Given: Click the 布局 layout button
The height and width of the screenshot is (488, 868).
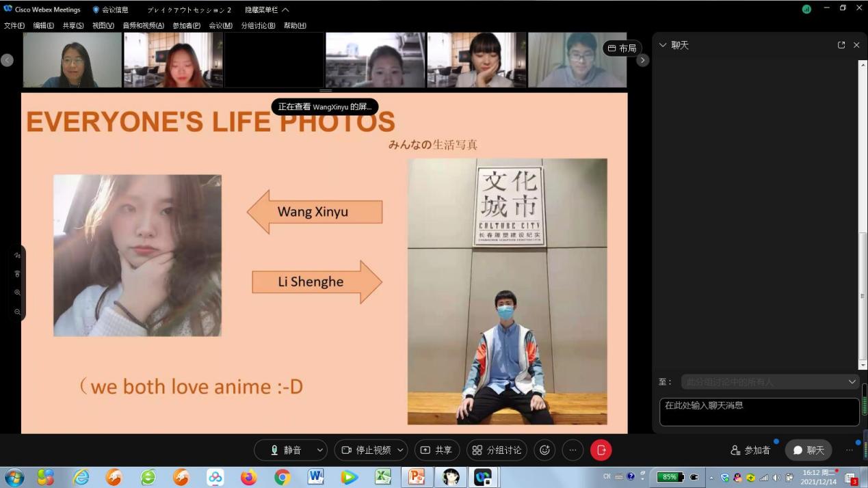Looking at the screenshot, I should pyautogui.click(x=622, y=49).
